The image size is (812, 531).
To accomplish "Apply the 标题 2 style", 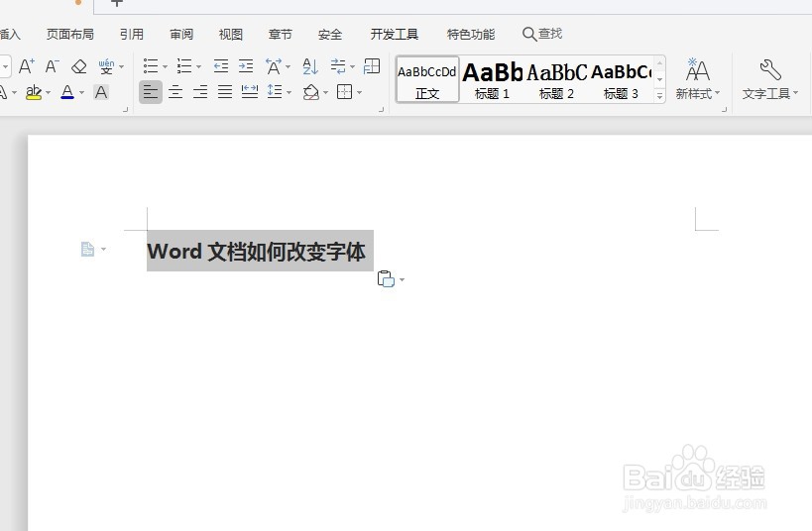I will 556,79.
